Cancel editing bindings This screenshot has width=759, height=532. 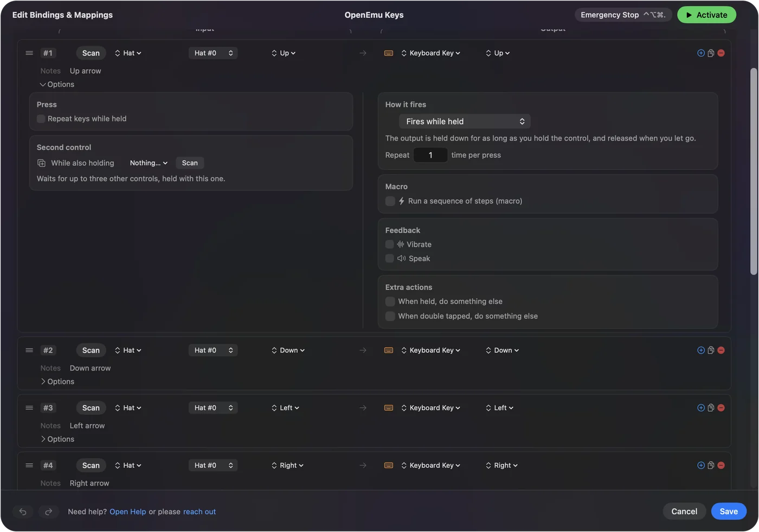[x=684, y=511]
